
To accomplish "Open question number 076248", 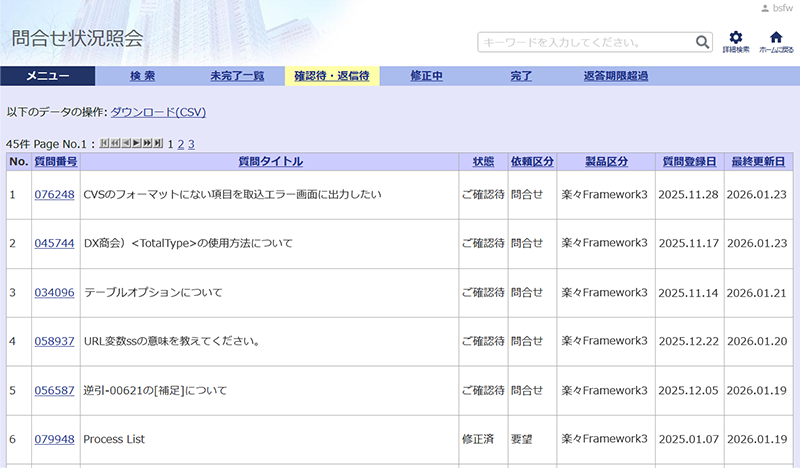I will pos(54,194).
